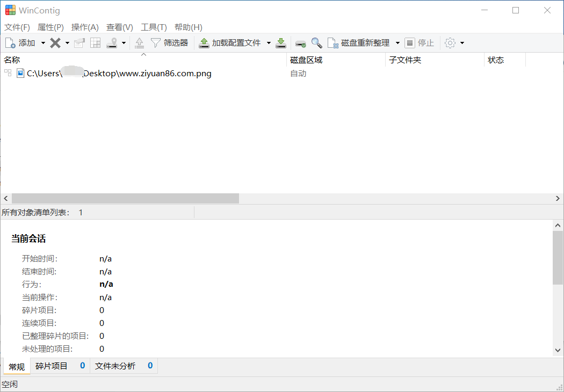Image resolution: width=564 pixels, height=392 pixels.
Task: Click the horizontal scrollbar right arrow
Action: click(558, 199)
